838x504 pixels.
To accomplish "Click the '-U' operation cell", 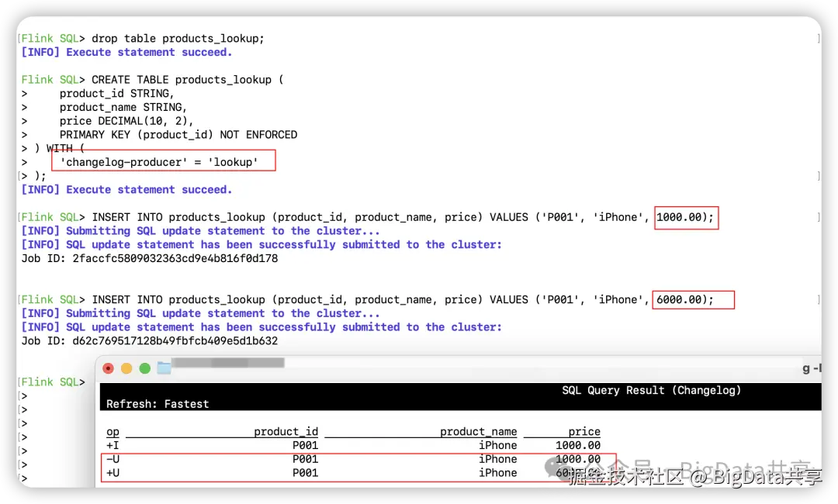I will click(x=113, y=459).
